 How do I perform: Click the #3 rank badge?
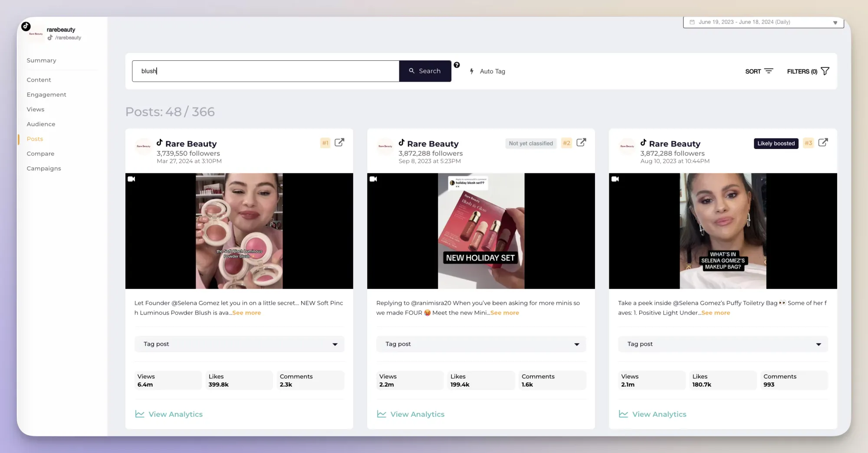click(x=808, y=143)
